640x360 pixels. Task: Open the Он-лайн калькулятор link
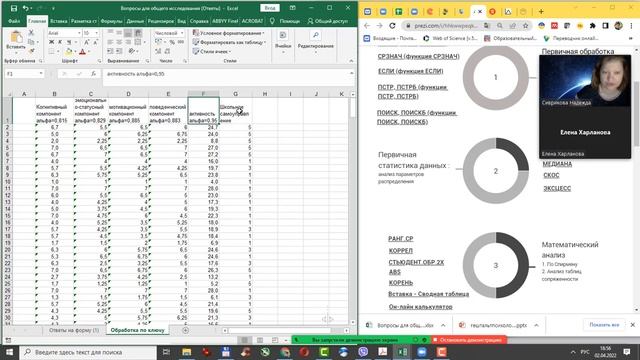420,307
